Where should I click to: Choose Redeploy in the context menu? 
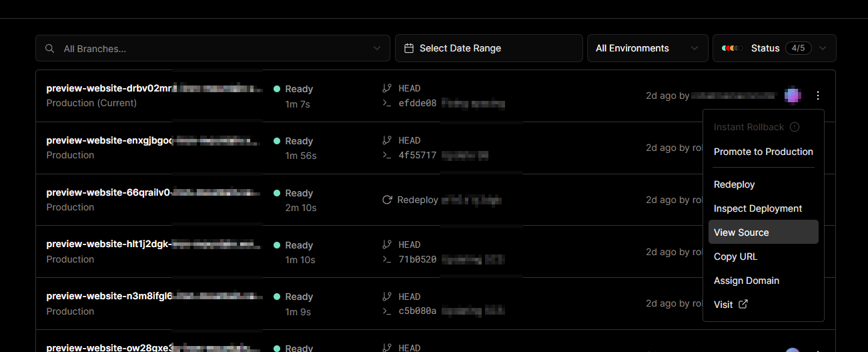click(x=734, y=184)
